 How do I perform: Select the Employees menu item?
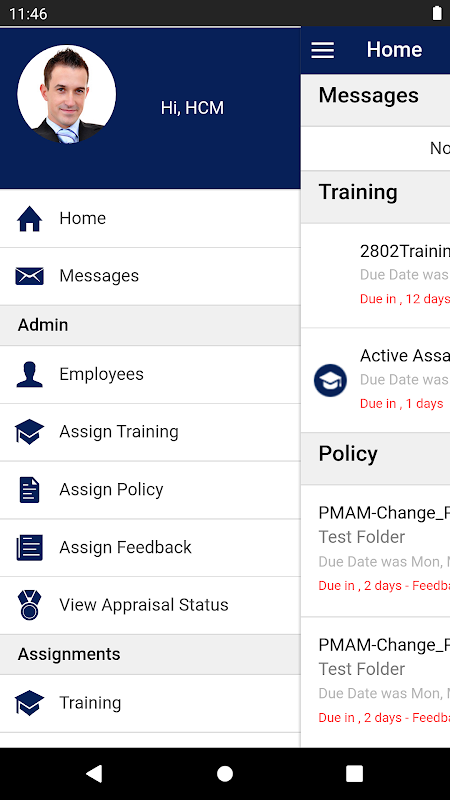click(150, 374)
